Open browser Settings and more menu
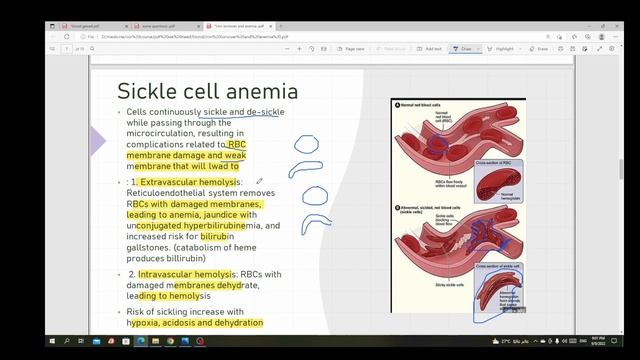 pyautogui.click(x=615, y=37)
